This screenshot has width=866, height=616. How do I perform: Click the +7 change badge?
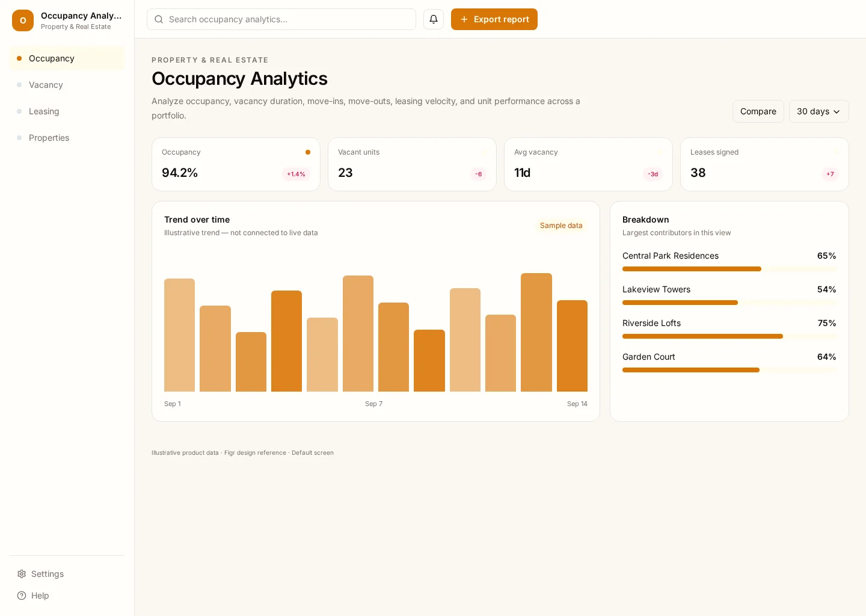click(x=830, y=174)
